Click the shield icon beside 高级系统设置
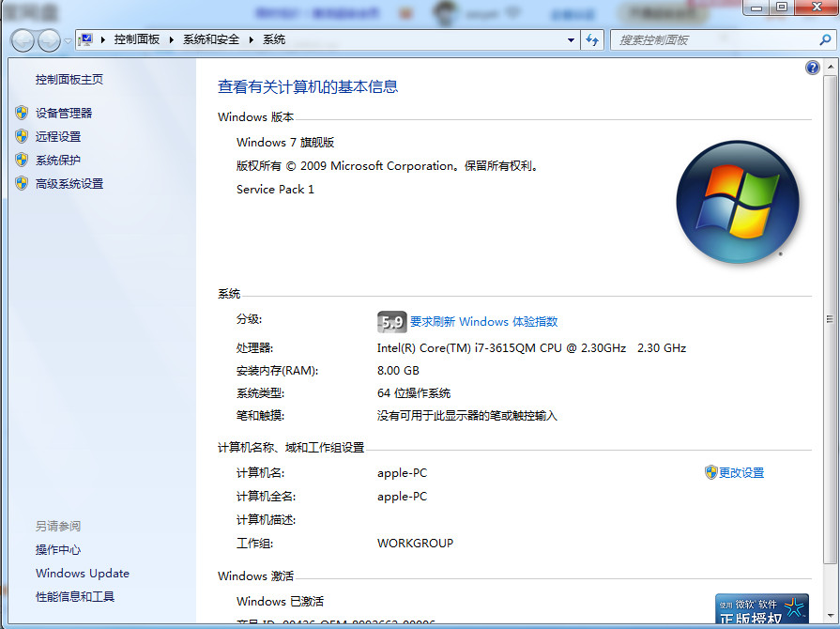This screenshot has height=629, width=840. click(22, 183)
